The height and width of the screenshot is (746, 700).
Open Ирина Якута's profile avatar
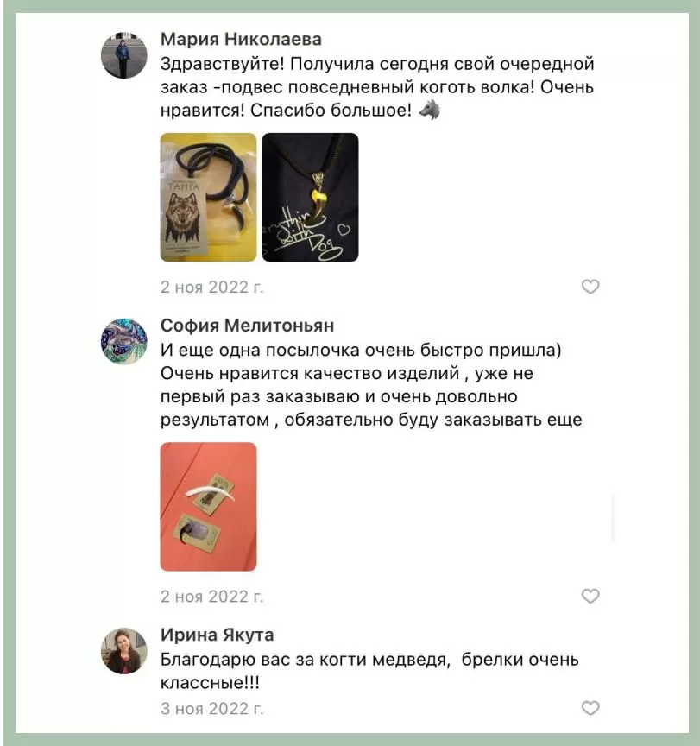point(124,651)
